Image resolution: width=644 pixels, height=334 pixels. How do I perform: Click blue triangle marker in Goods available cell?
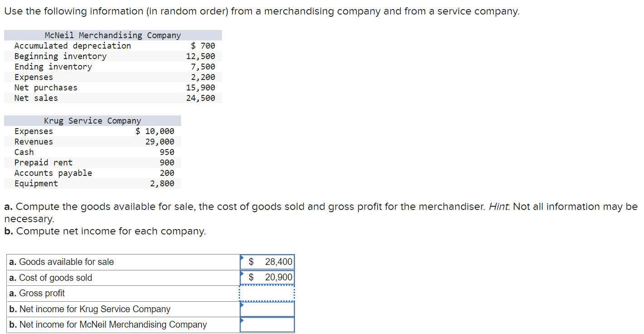click(x=242, y=258)
